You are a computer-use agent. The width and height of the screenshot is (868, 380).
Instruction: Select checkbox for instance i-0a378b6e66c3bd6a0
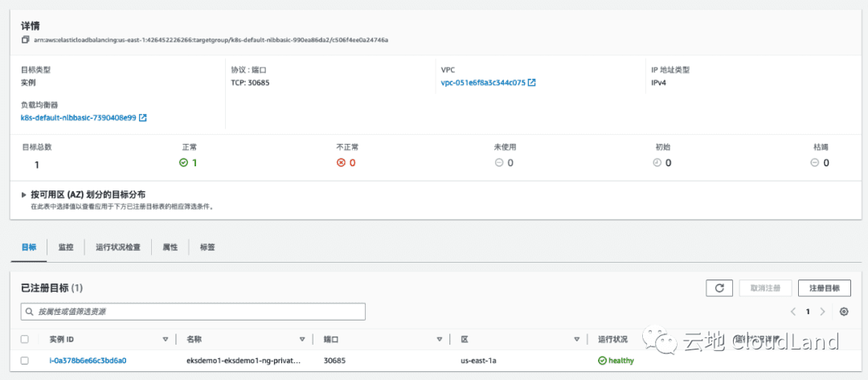(x=25, y=361)
